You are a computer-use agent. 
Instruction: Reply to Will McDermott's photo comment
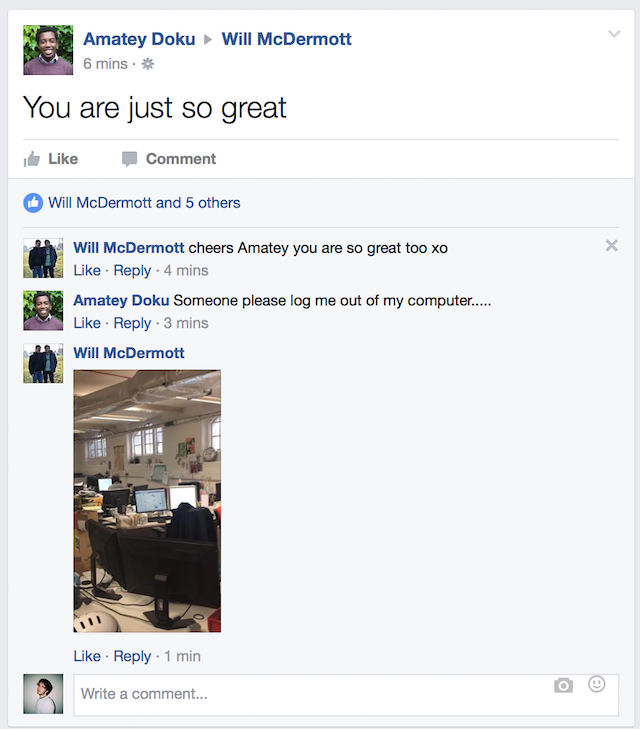click(x=132, y=656)
